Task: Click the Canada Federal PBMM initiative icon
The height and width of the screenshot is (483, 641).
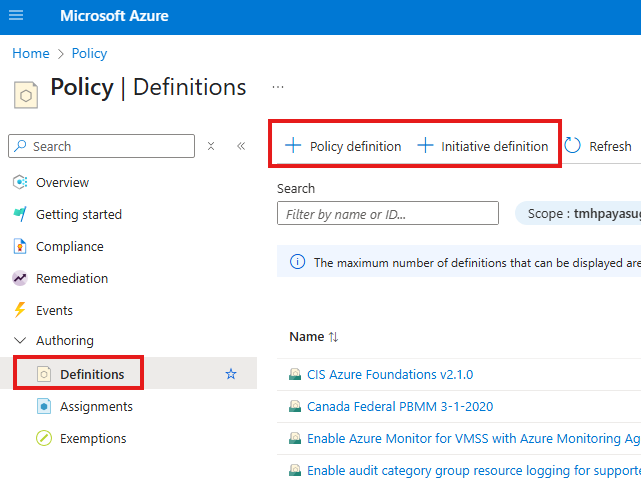Action: coord(295,406)
